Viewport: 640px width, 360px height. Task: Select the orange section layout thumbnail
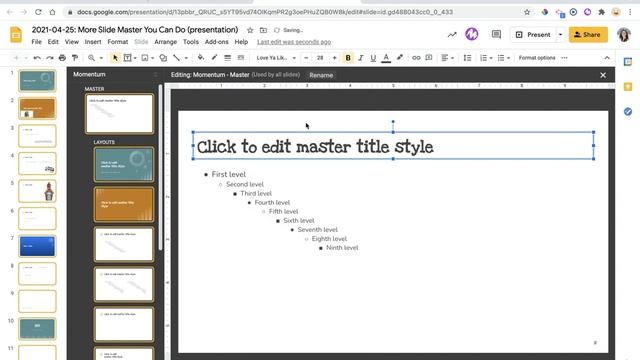(x=124, y=204)
